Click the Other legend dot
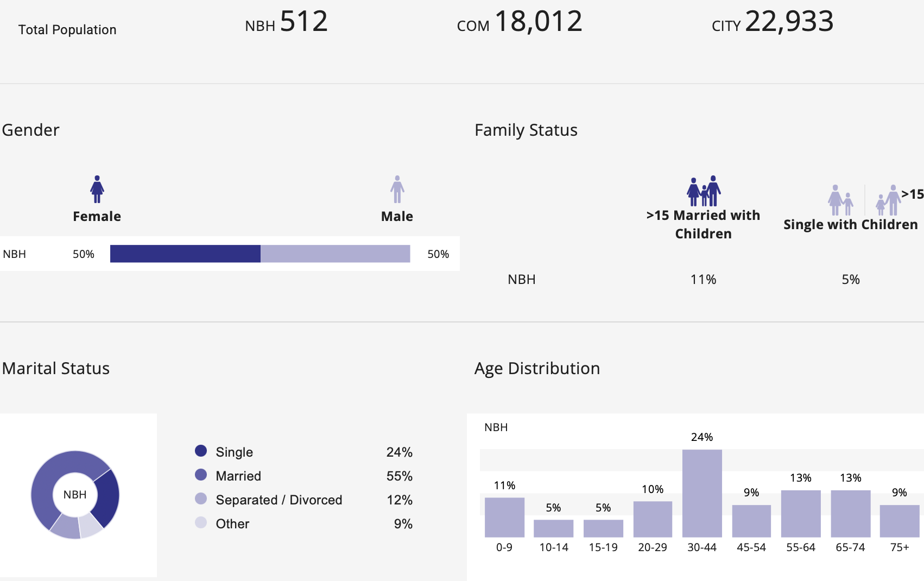The height and width of the screenshot is (581, 924). pos(201,523)
